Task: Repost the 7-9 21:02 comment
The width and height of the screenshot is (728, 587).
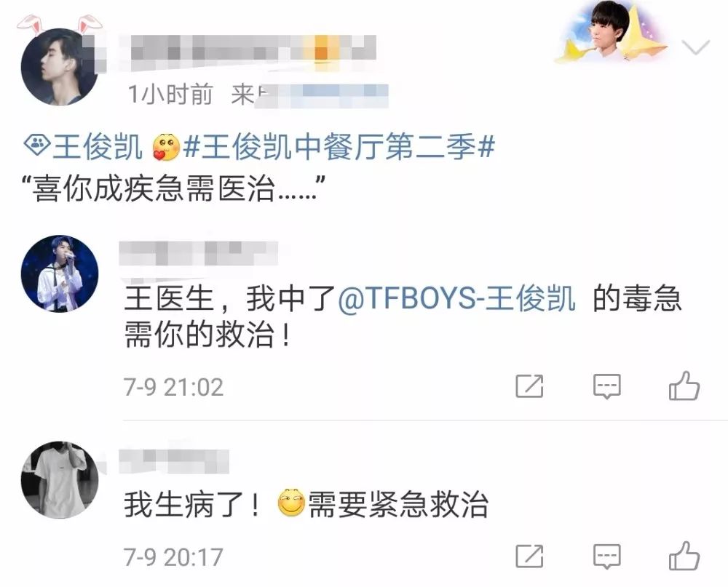Action: coord(529,386)
